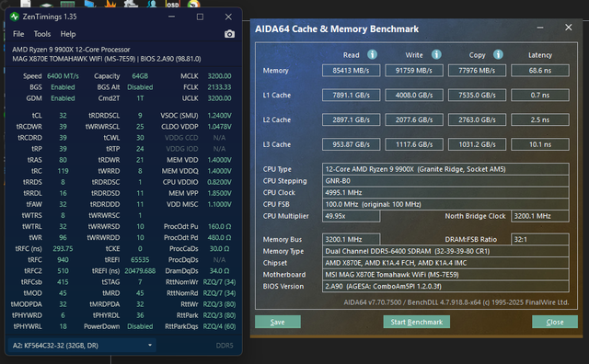Take a ZenTimings screenshot with the camera icon
This screenshot has height=364, width=589.
tap(229, 34)
